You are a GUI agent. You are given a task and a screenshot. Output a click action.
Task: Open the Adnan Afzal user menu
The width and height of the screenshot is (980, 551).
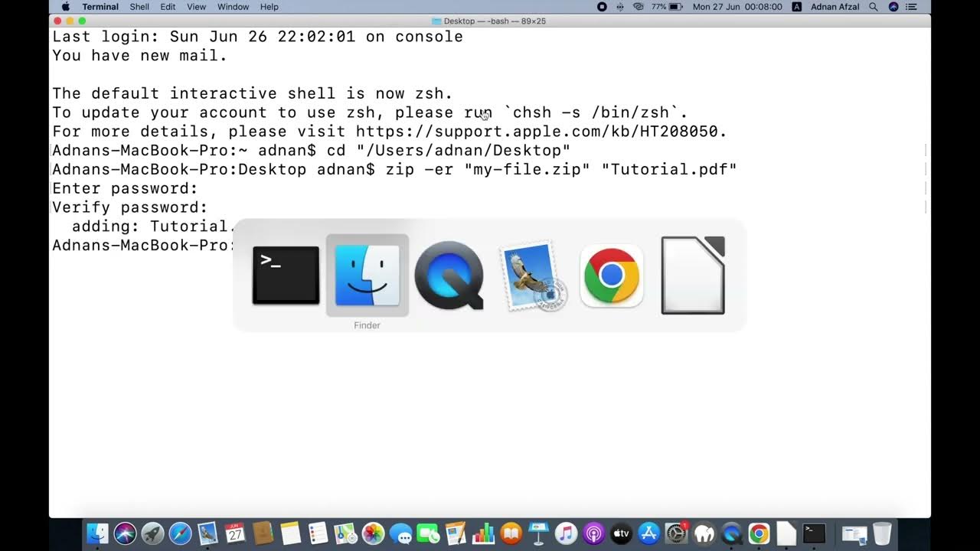(835, 7)
